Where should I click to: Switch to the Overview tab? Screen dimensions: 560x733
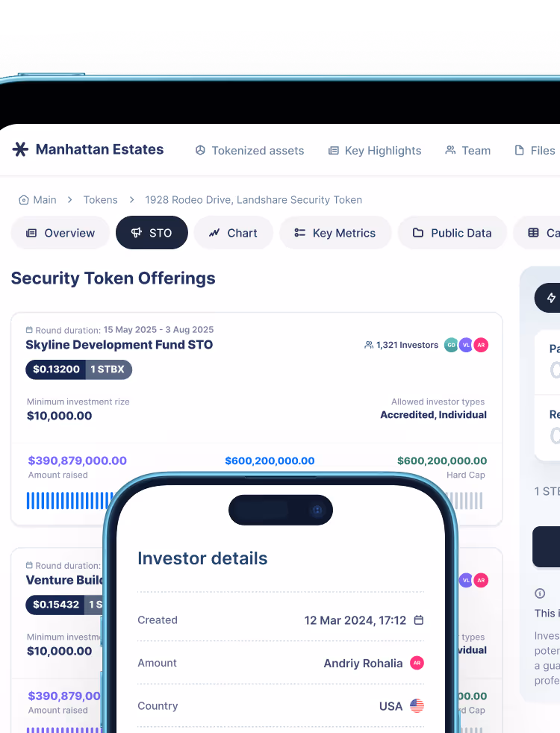60,232
